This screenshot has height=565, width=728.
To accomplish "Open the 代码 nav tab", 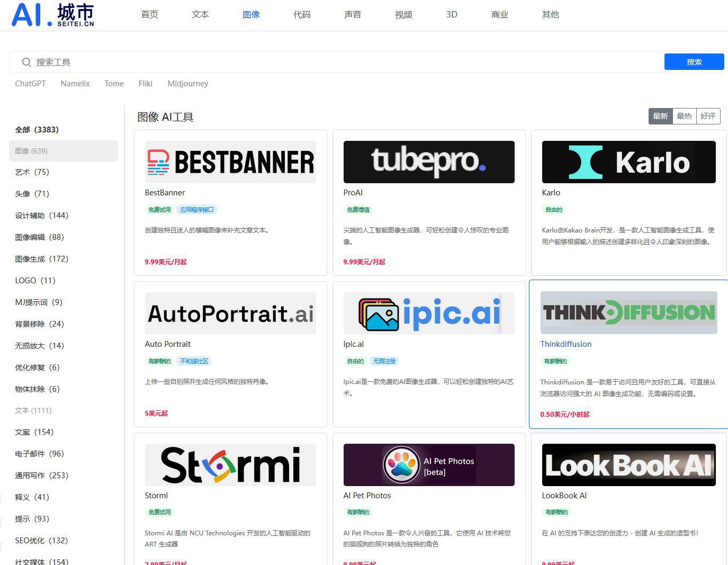I will 302,14.
